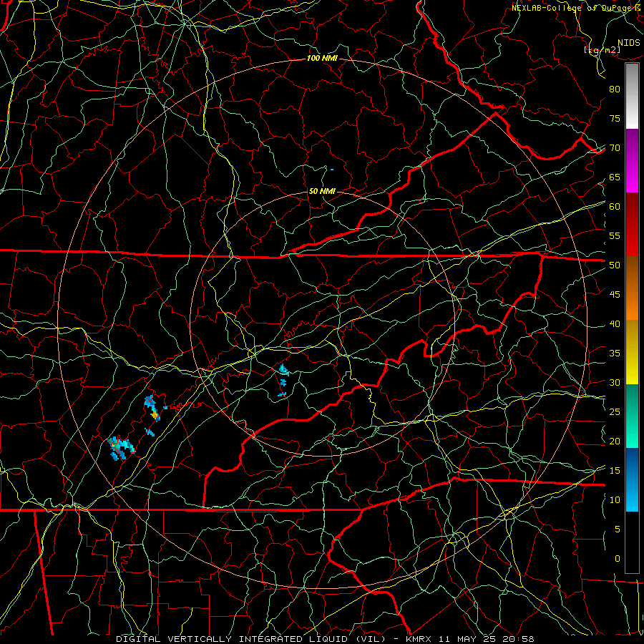
Task: Click the 15 value on the VIL scale
Action: (x=615, y=471)
